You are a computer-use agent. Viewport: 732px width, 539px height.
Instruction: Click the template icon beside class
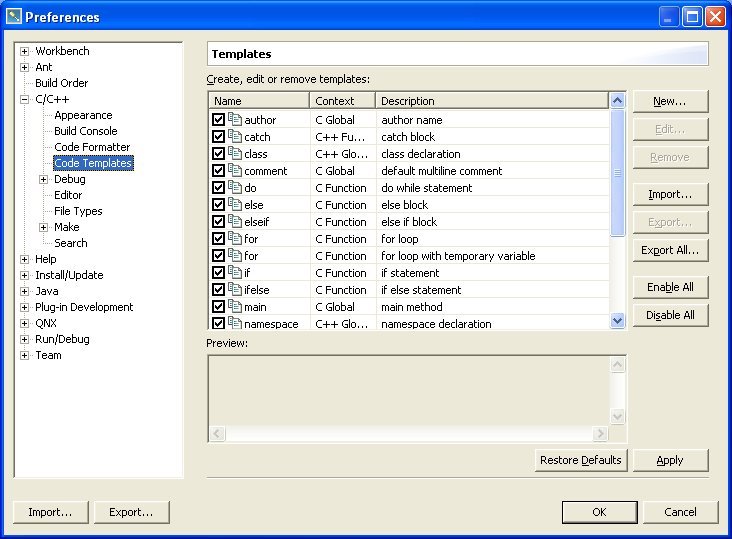pyautogui.click(x=235, y=154)
